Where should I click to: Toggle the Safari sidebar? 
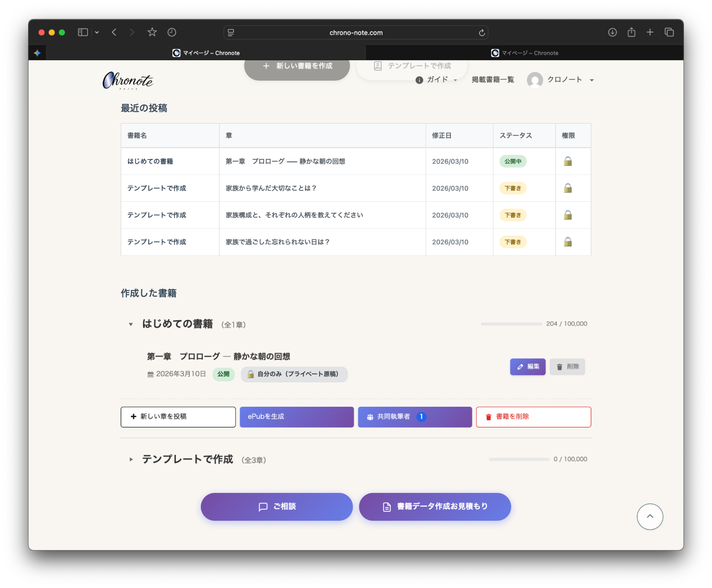(x=83, y=32)
